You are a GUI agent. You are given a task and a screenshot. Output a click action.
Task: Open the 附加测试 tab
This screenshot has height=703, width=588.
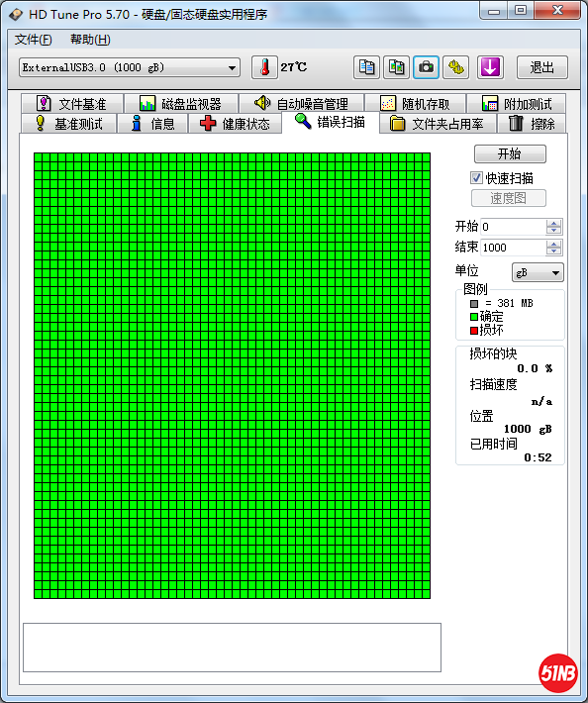point(517,104)
